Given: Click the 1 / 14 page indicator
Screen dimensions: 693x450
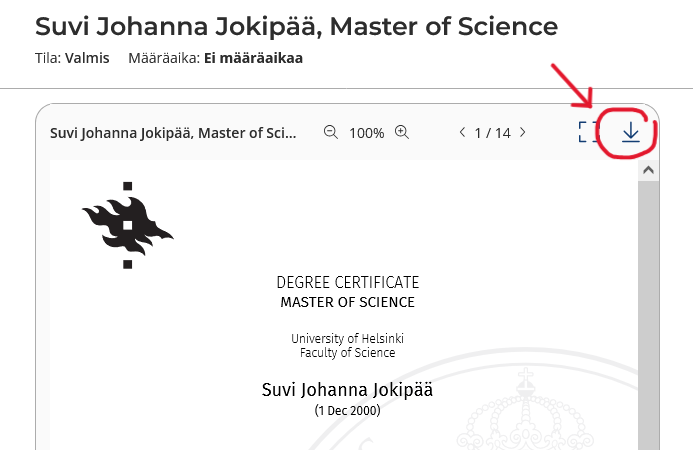Looking at the screenshot, I should tap(492, 133).
